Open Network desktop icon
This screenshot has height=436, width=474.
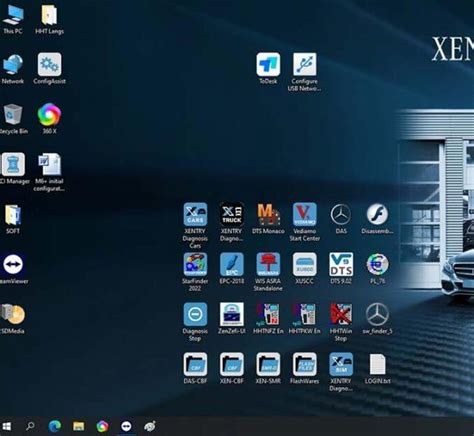(13, 69)
